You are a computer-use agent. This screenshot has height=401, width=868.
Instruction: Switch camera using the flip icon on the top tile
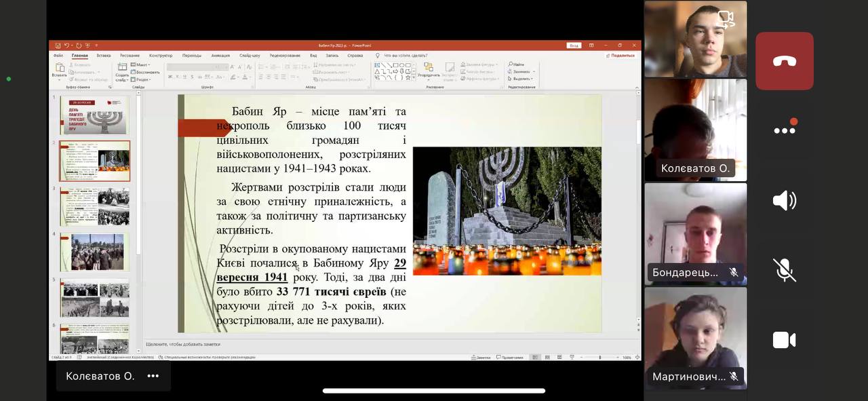(x=726, y=19)
